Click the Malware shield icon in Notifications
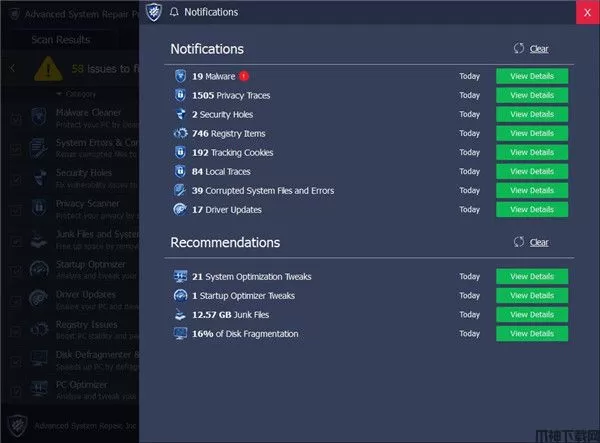 pyautogui.click(x=180, y=76)
